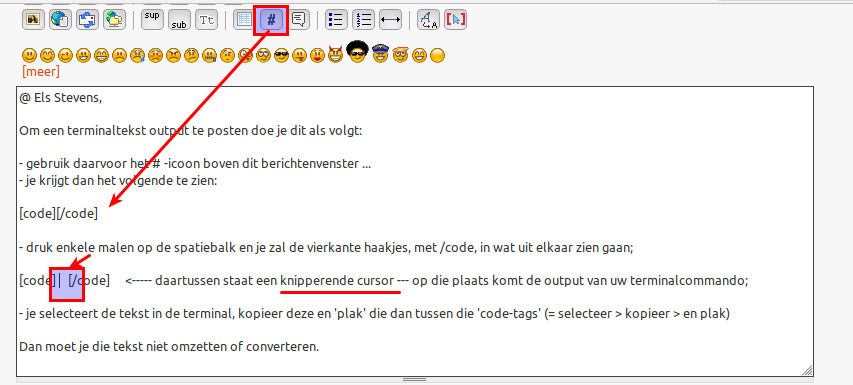Insert the cool black sunglasses emoticon
Viewport: 853px width, 385px height.
click(x=281, y=55)
